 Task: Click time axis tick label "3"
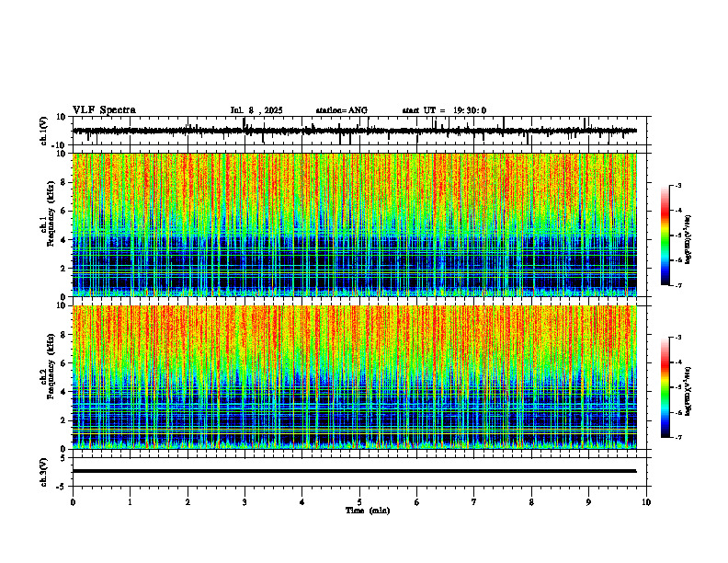click(245, 502)
